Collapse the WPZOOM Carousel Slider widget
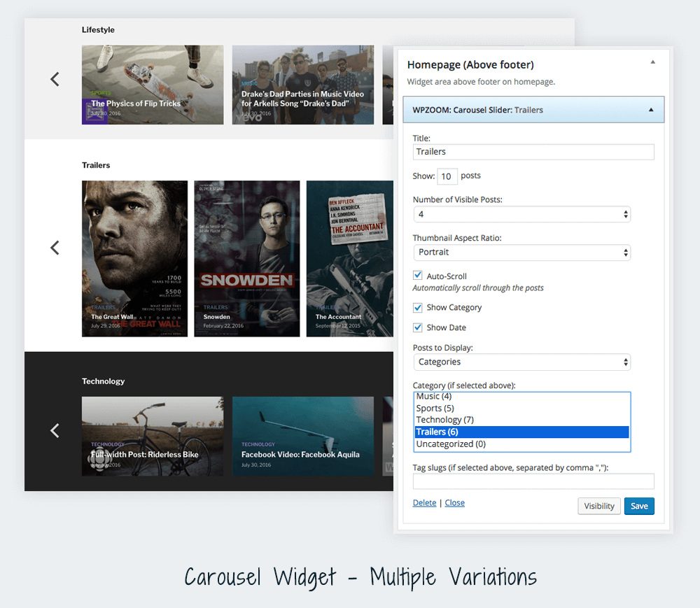700x608 pixels. tap(651, 110)
